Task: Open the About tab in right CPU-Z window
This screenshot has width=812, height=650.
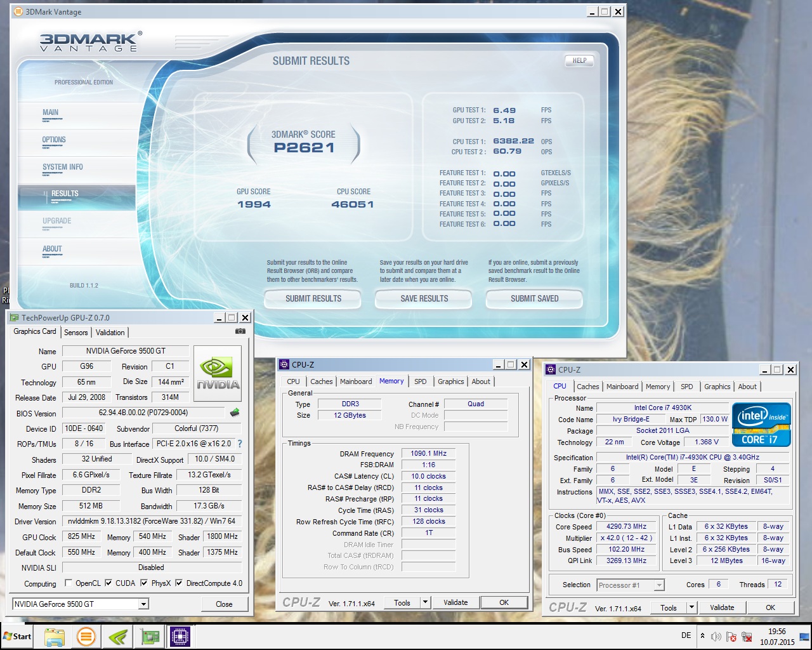Action: point(747,387)
